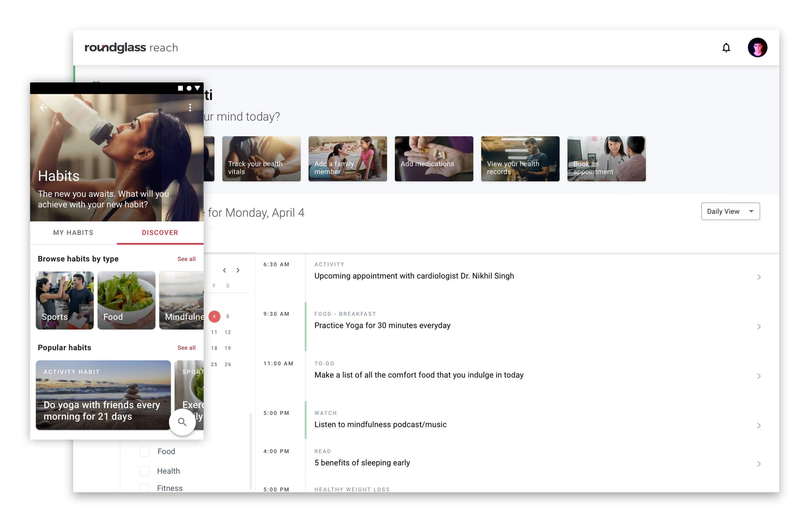Select date 12 in the mini calendar
812x522 pixels.
[228, 332]
